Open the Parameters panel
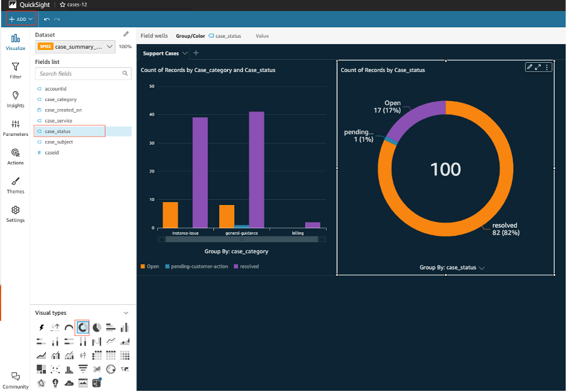Screen dimensions: 568x392 coord(15,128)
